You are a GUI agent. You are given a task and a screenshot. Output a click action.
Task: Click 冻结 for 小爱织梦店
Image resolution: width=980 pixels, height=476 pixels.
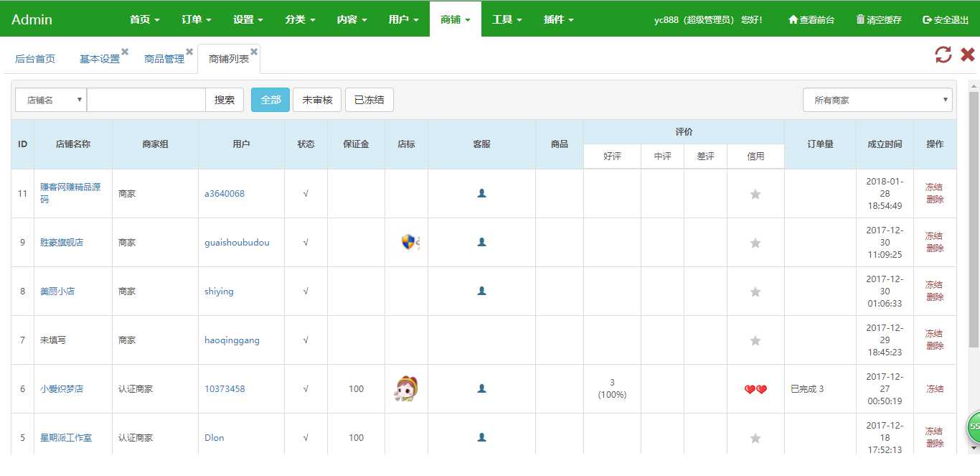935,388
